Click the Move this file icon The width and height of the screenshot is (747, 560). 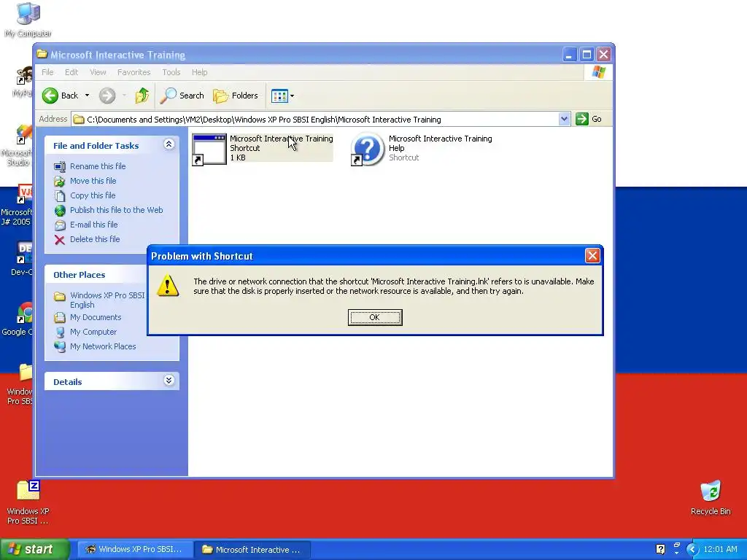60,182
